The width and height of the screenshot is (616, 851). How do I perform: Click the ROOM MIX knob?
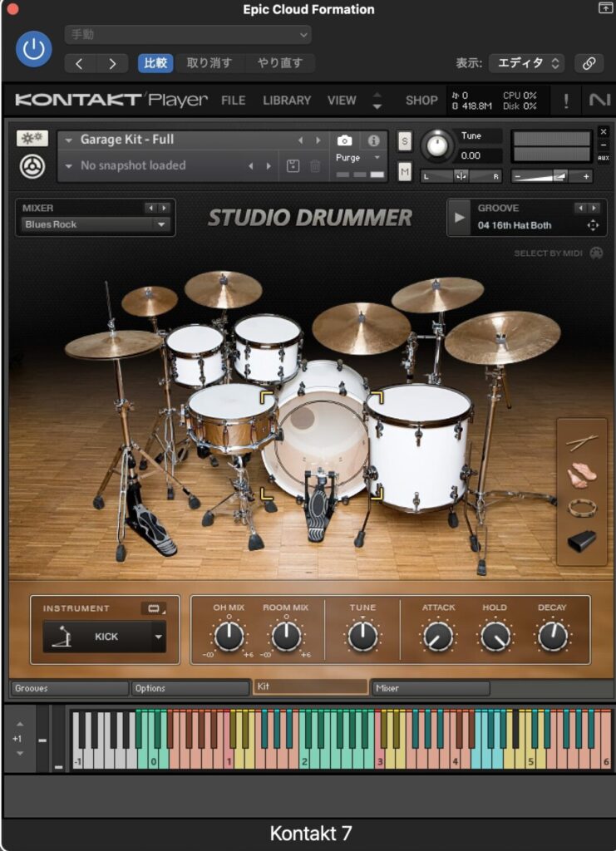(286, 636)
